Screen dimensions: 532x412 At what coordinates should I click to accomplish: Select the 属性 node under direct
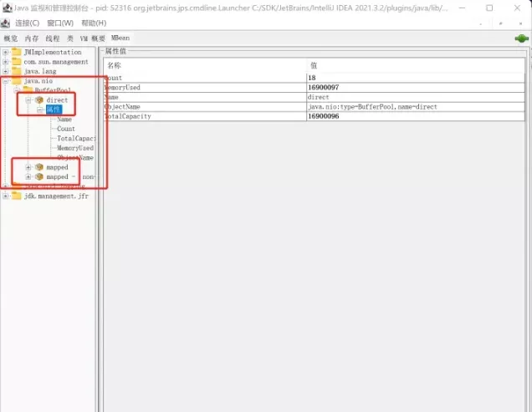[54, 109]
